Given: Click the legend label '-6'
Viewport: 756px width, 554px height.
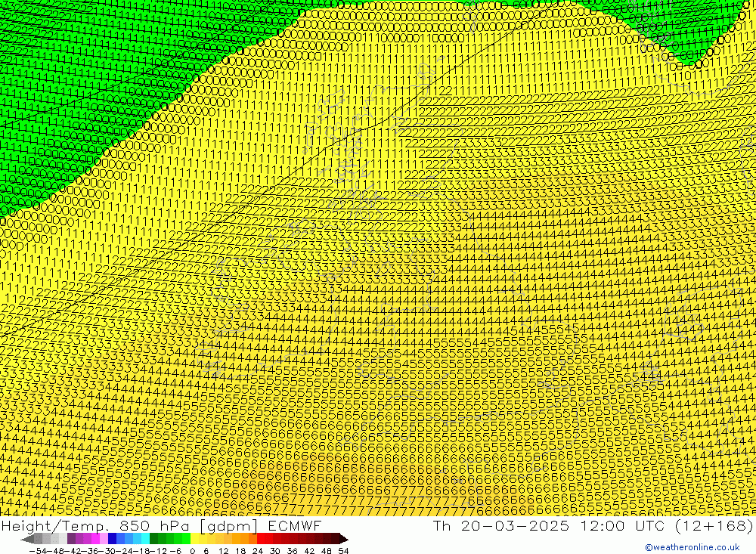Looking at the screenshot, I should point(175,551).
